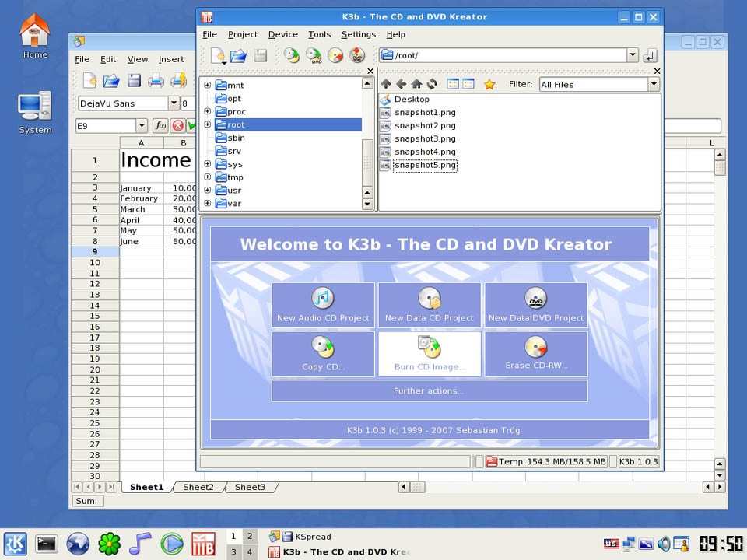Click KSpread cancel edit red X icon
Viewport: 747px width, 560px height.
pyautogui.click(x=177, y=126)
